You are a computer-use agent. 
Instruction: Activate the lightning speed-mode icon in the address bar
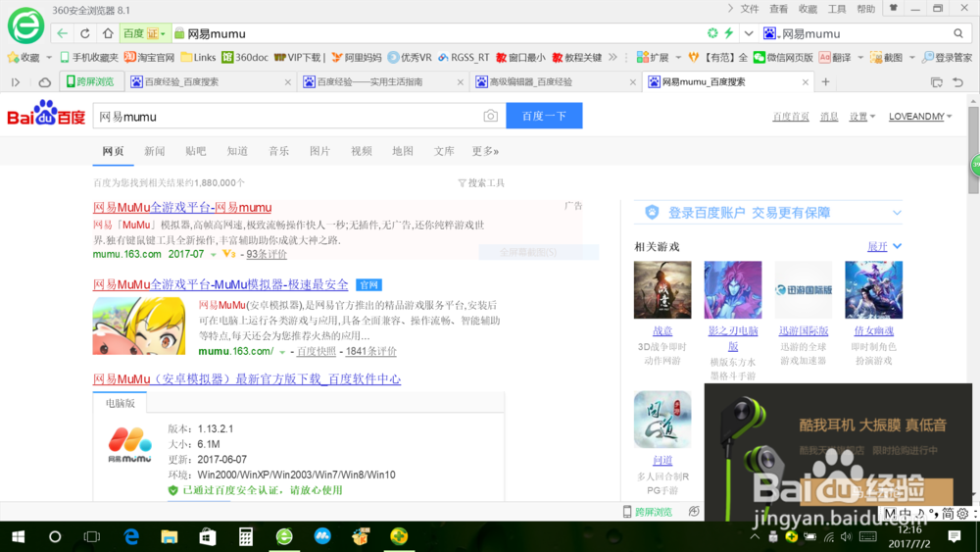click(729, 33)
